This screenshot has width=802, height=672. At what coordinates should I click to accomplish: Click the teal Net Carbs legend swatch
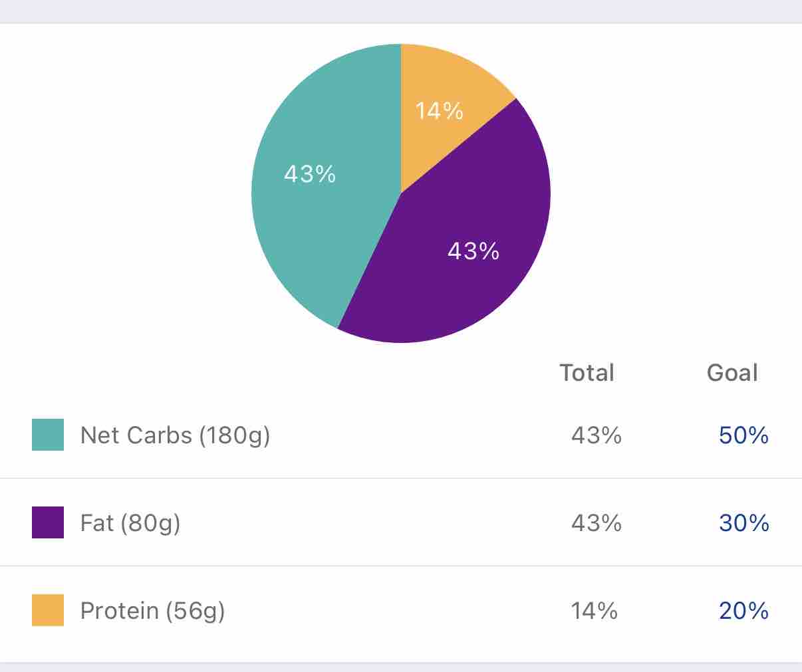click(x=48, y=435)
